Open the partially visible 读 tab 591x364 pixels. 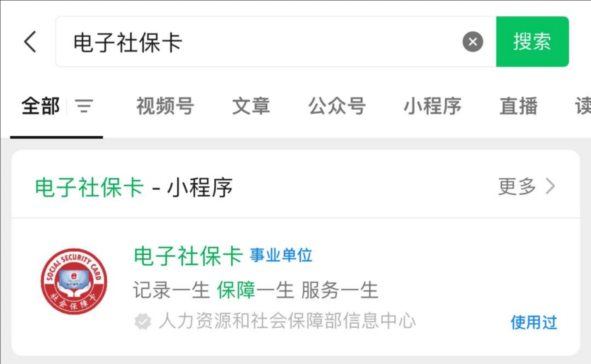(583, 106)
